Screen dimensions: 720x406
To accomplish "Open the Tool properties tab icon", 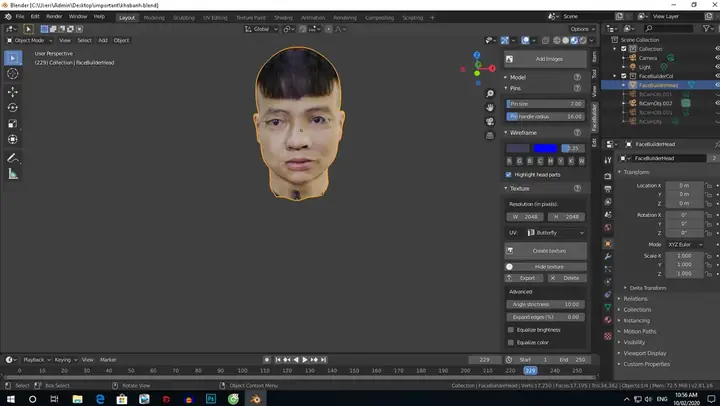I will [x=608, y=160].
